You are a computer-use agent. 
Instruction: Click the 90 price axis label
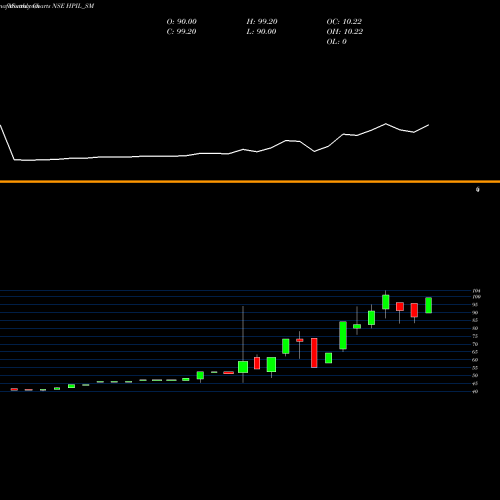tap(475, 313)
